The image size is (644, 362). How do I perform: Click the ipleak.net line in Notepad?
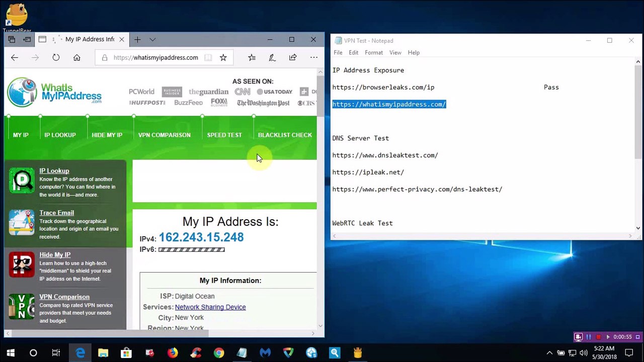(x=368, y=172)
